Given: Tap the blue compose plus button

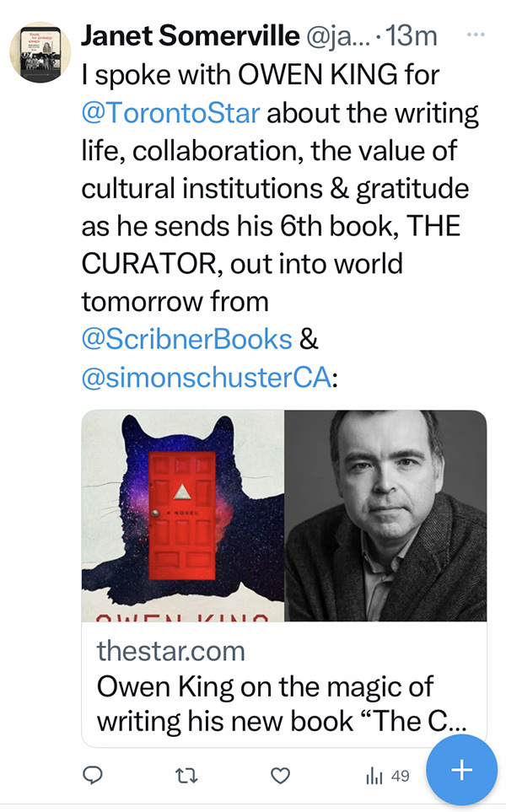Looking at the screenshot, I should coord(461,770).
